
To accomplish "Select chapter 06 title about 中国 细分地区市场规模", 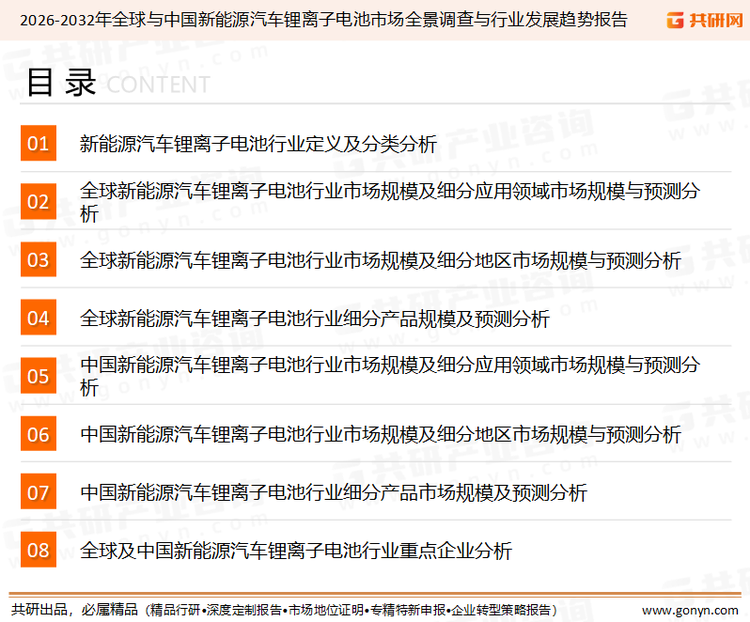I will click(x=380, y=434).
